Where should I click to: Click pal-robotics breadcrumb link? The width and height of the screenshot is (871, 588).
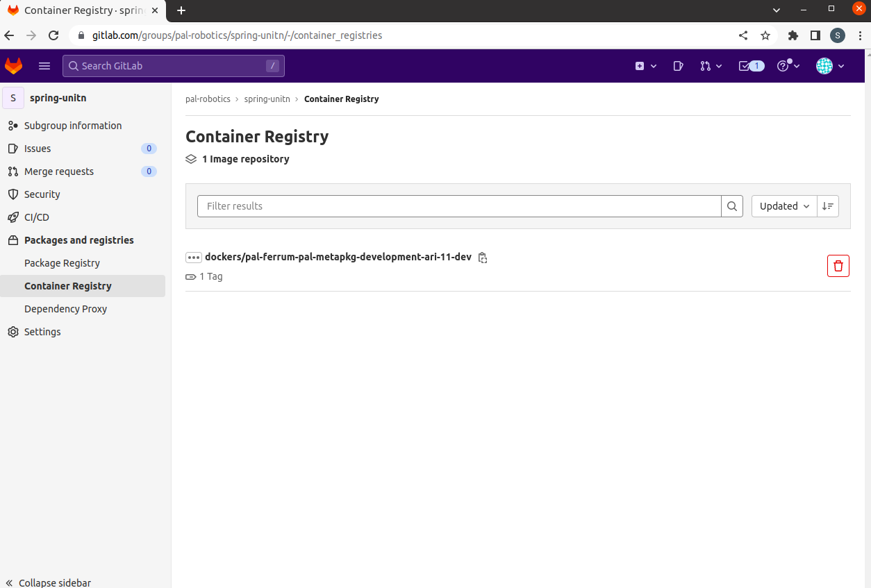[x=208, y=99]
